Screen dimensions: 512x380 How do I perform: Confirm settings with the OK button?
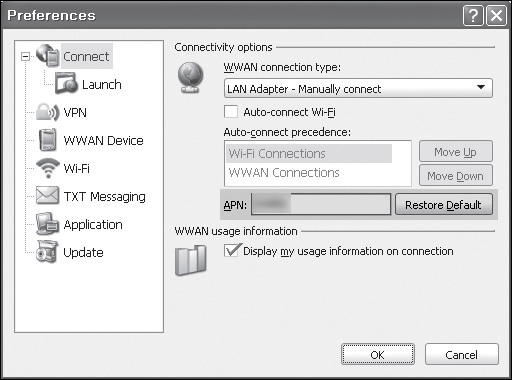click(378, 354)
